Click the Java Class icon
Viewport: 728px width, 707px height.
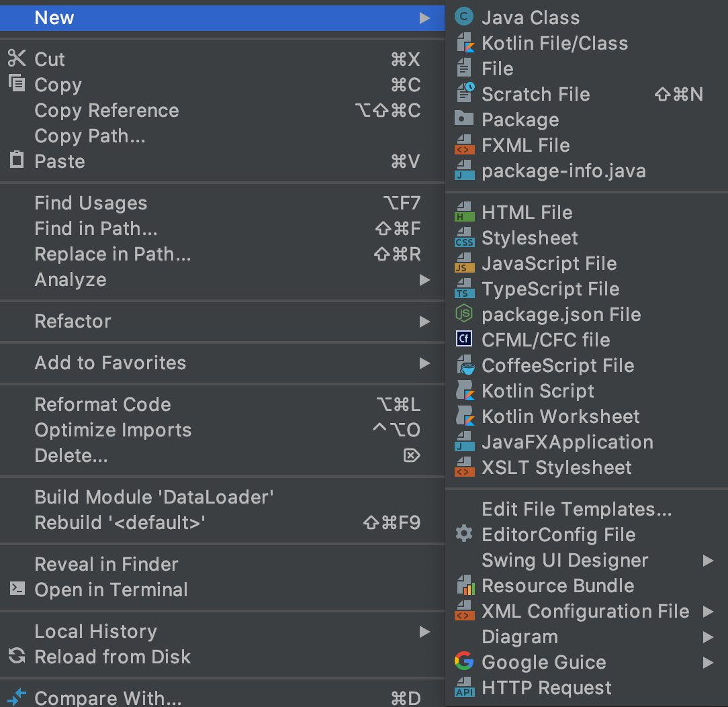(464, 17)
